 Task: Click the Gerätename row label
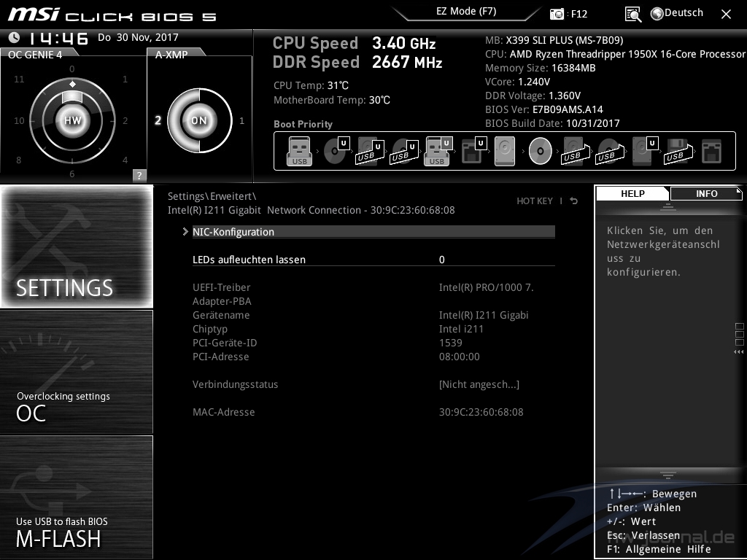click(221, 315)
